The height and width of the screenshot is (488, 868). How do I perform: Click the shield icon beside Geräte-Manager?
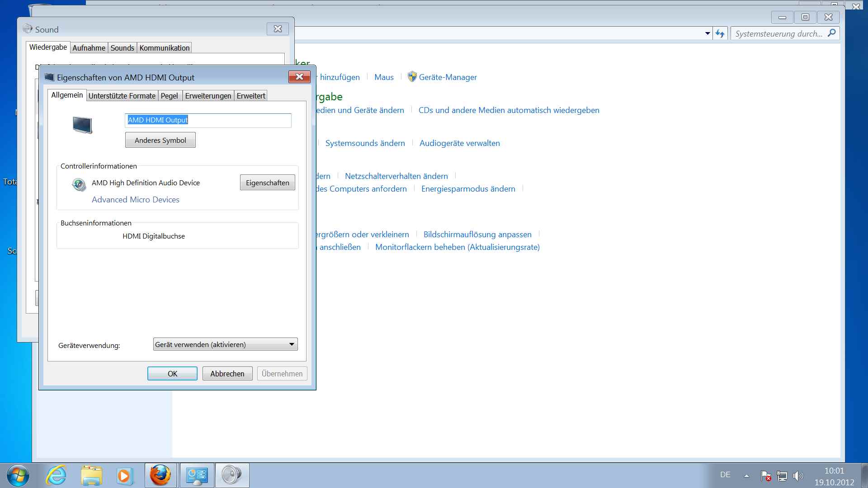coord(412,76)
